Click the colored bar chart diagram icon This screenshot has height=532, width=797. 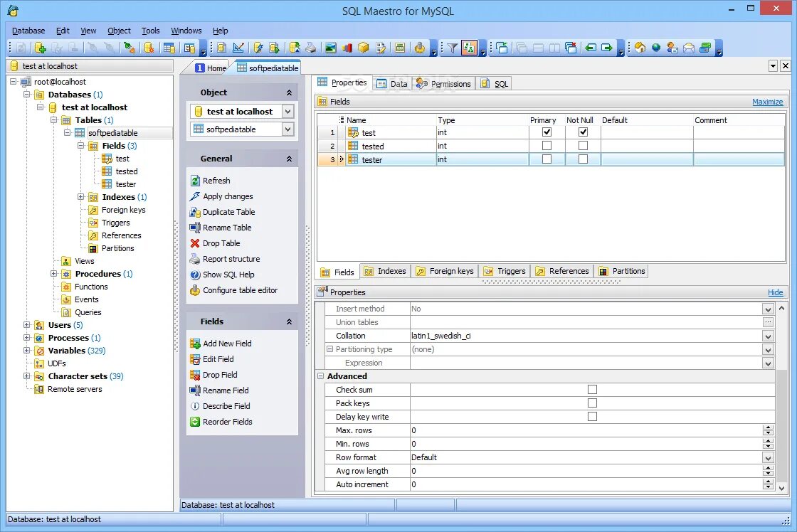347,48
